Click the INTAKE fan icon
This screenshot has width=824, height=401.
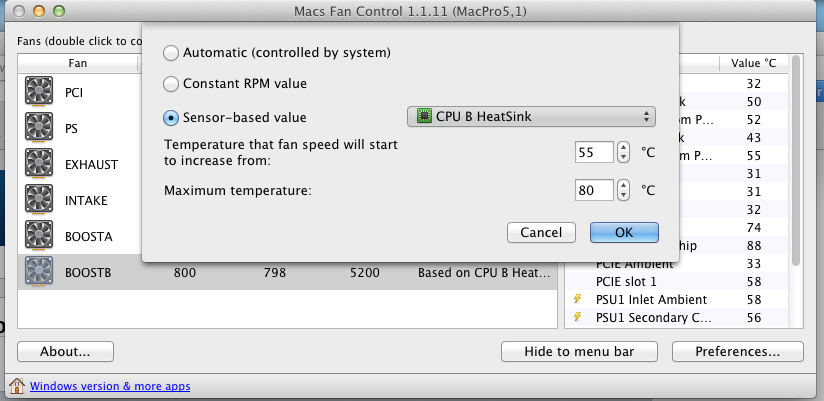39,200
